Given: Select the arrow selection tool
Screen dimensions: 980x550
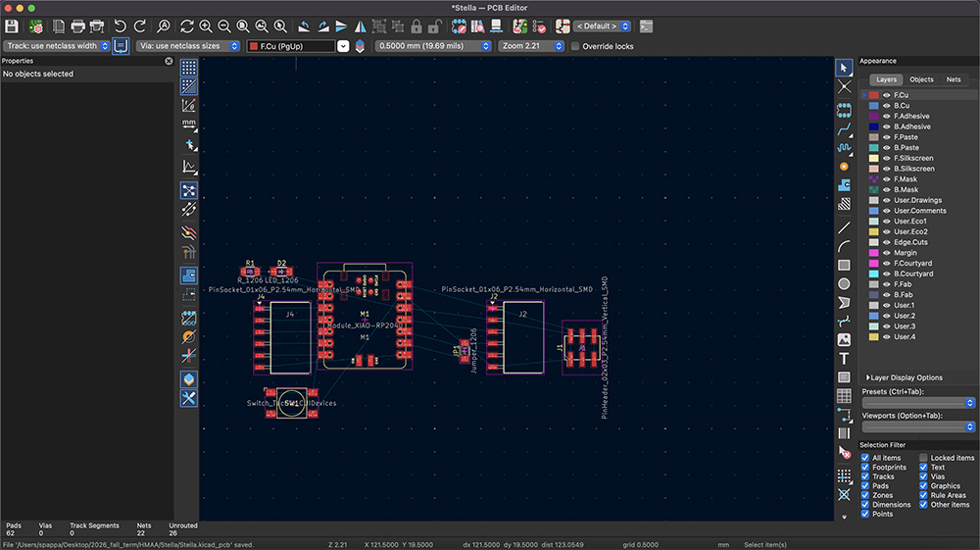Looking at the screenshot, I should pyautogui.click(x=844, y=68).
